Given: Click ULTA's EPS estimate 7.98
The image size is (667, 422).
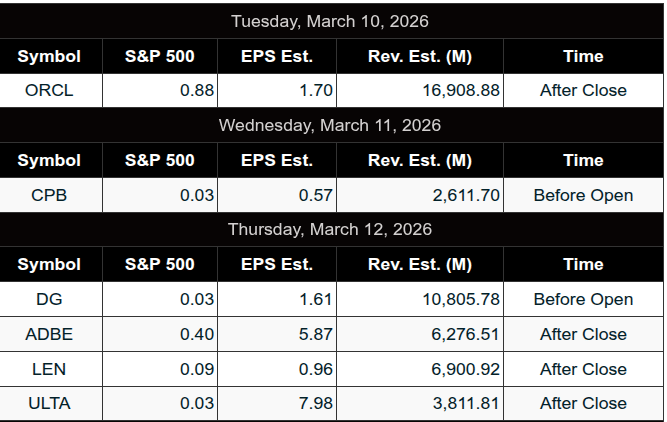Looking at the screenshot, I should pos(316,404).
